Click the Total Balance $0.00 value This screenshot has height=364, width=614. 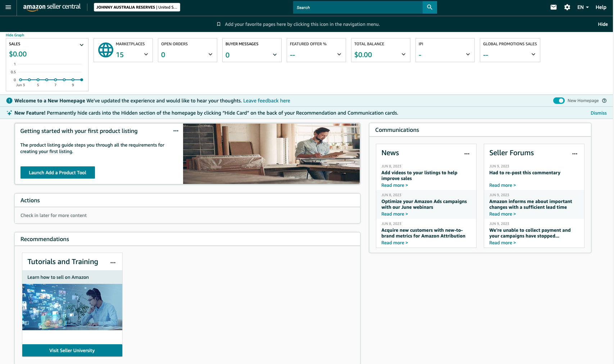coord(363,55)
